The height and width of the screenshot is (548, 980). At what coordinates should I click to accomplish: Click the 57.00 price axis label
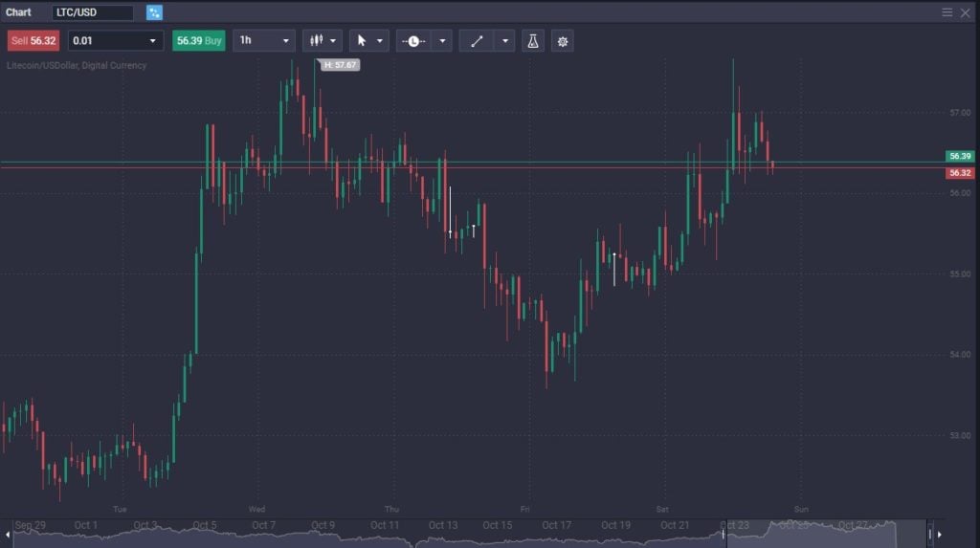tap(960, 113)
